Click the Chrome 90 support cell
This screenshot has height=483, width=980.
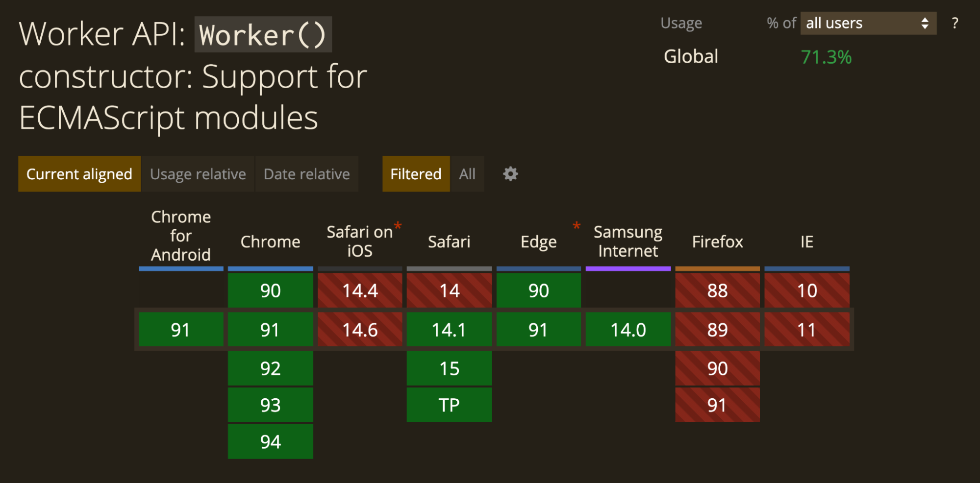270,290
